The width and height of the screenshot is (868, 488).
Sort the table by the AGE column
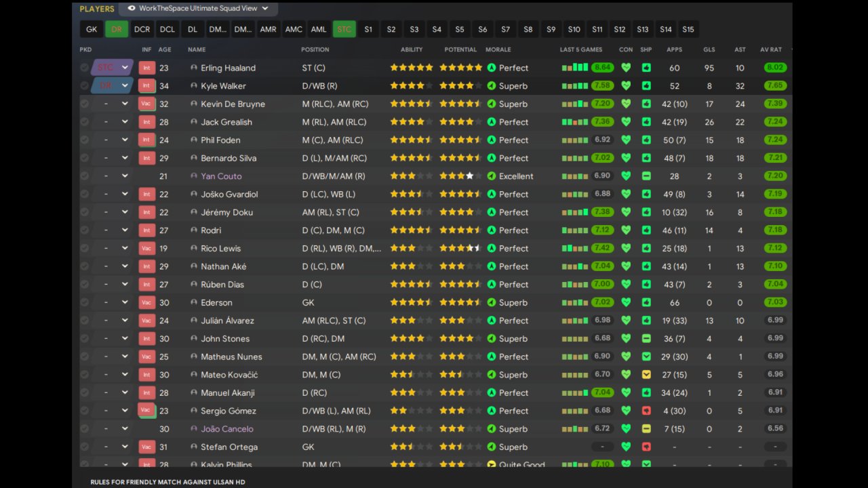(x=165, y=49)
